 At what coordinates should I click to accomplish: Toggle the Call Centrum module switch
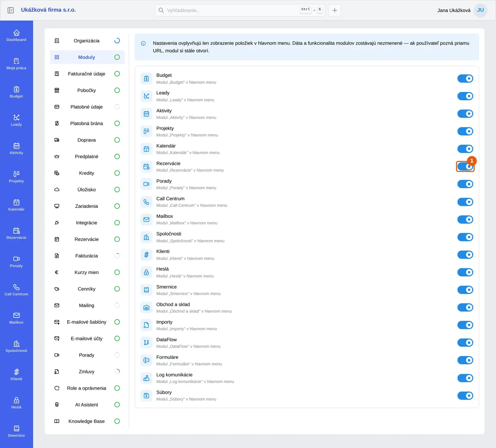point(465,202)
